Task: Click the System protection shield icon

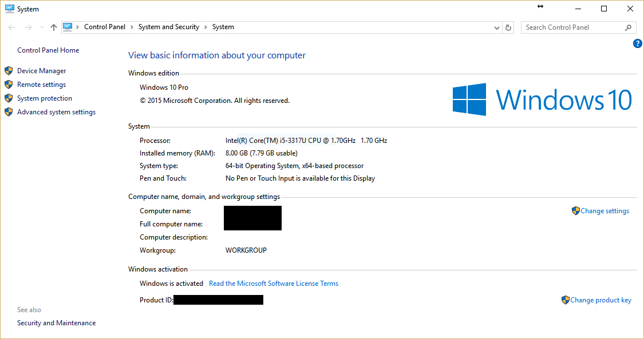Action: click(x=9, y=98)
